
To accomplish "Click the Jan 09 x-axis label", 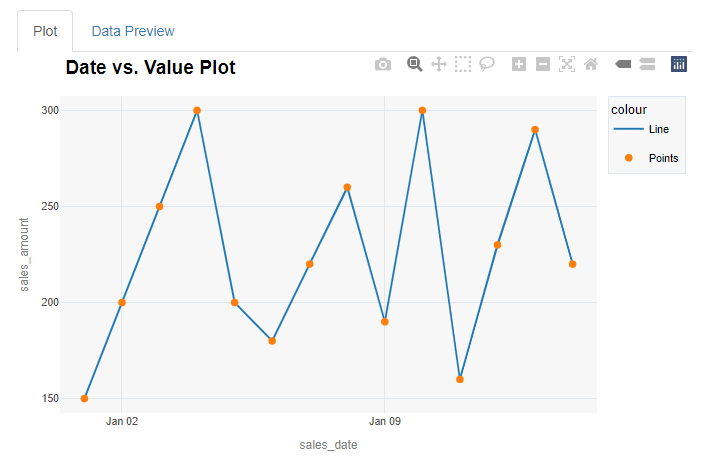I will 384,421.
